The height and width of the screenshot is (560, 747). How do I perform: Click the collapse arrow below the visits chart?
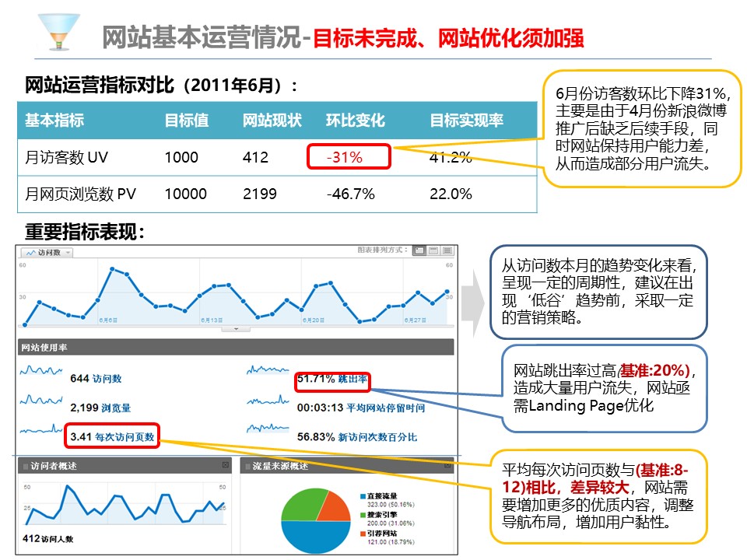[x=237, y=329]
